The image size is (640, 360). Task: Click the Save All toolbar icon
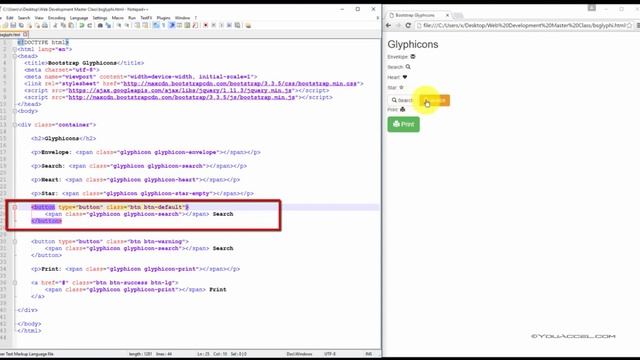pyautogui.click(x=21, y=25)
